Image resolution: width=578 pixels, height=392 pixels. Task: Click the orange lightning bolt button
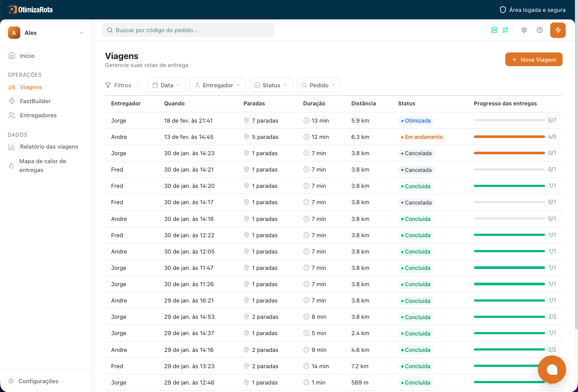558,30
